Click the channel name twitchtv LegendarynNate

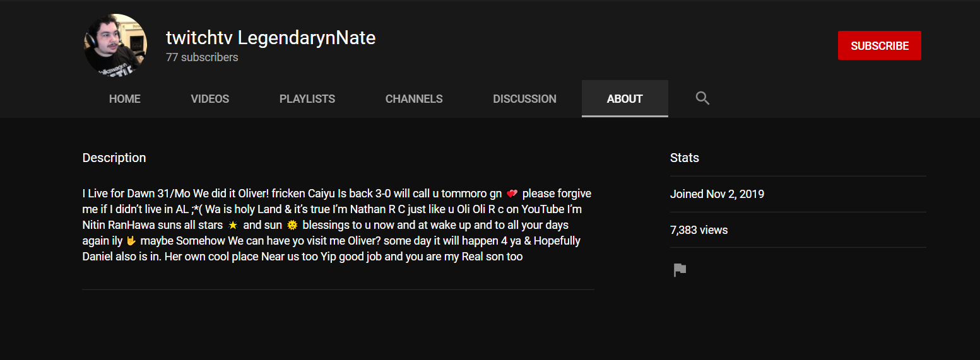271,38
